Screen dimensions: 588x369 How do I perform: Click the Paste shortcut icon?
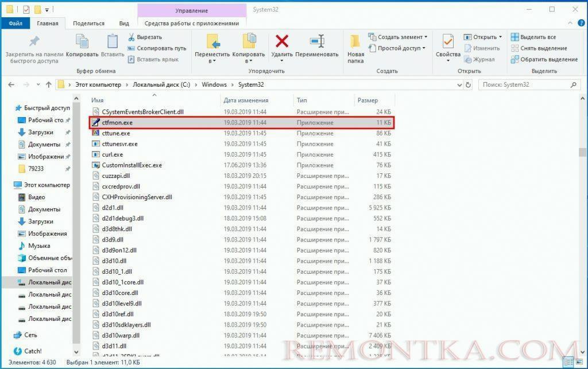coord(131,59)
